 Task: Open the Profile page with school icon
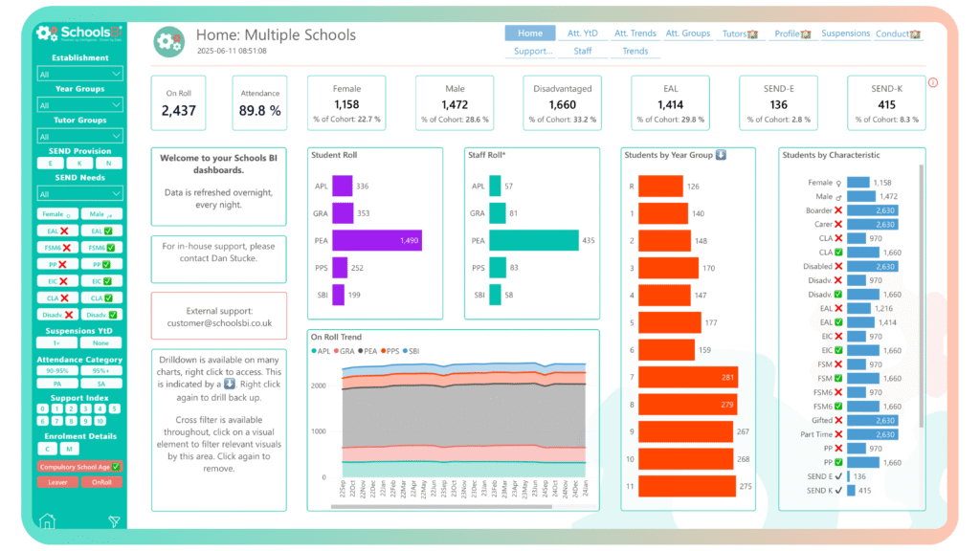pos(792,33)
